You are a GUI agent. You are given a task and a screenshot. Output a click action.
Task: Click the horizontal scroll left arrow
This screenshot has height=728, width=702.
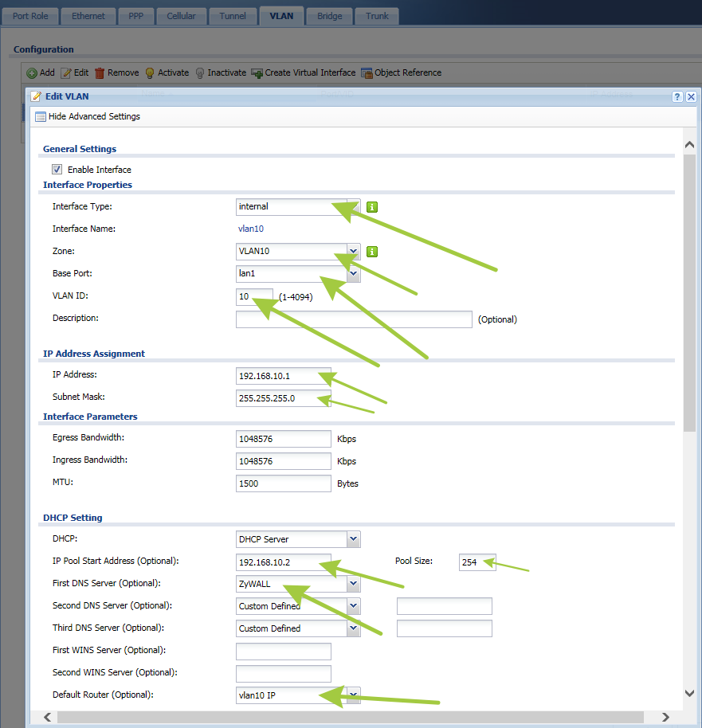(47, 718)
